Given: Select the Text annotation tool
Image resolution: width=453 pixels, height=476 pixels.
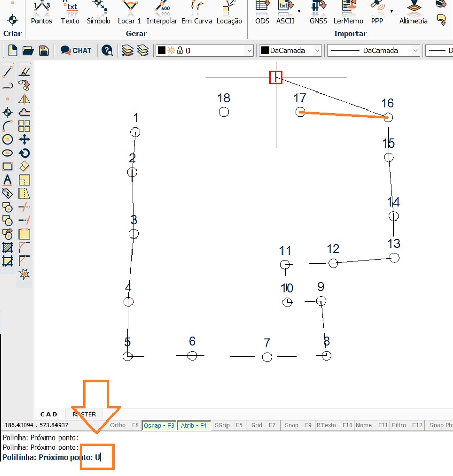Looking at the screenshot, I should click(7, 180).
